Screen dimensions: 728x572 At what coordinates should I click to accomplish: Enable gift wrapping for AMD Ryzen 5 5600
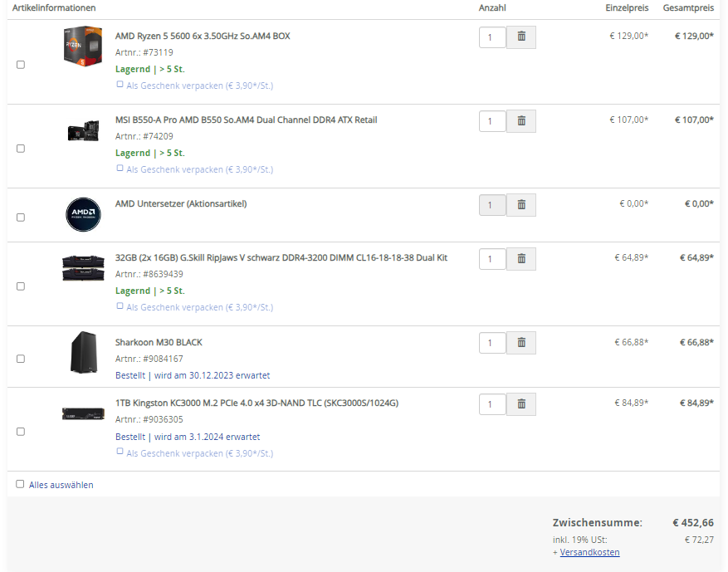(x=120, y=85)
